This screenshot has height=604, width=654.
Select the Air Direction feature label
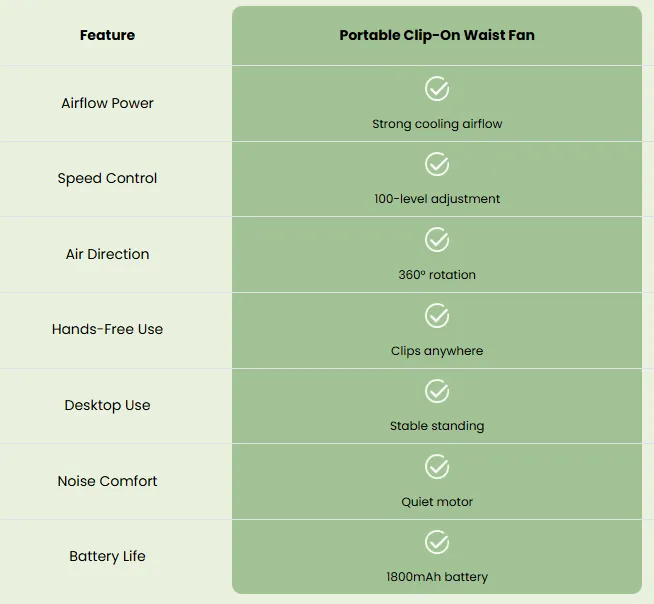click(107, 254)
